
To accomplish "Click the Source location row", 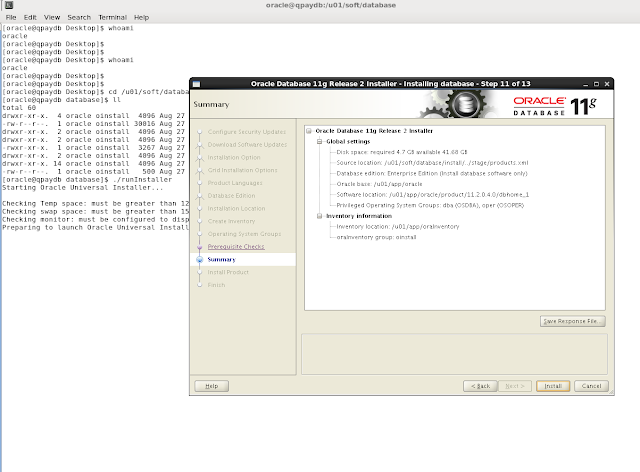I will [432, 163].
